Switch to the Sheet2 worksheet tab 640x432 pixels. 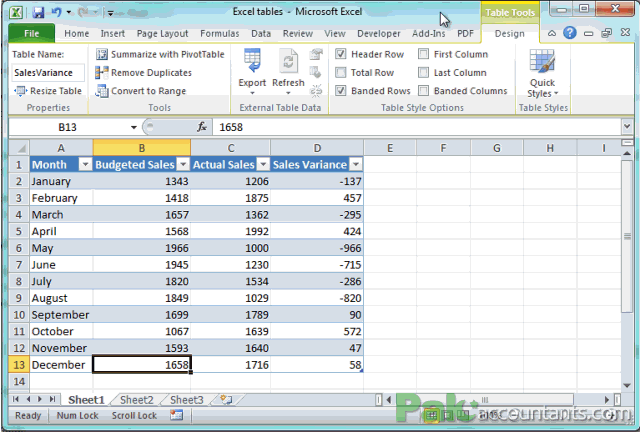137,400
